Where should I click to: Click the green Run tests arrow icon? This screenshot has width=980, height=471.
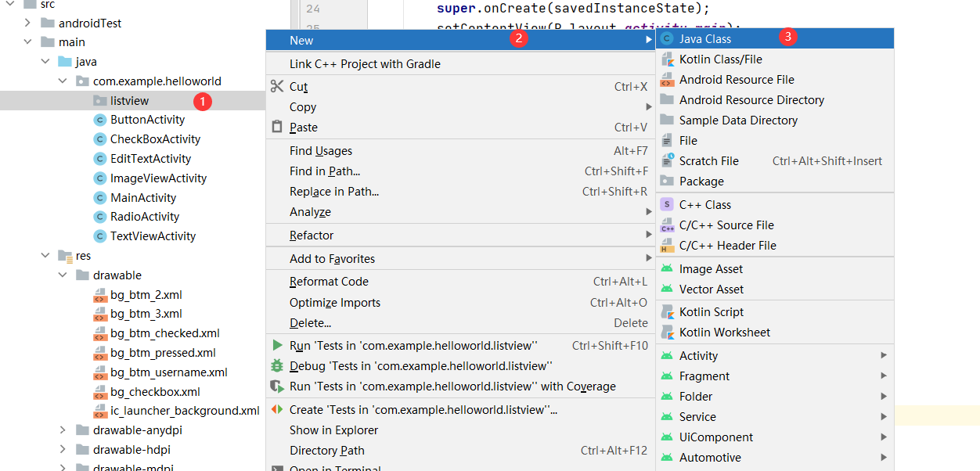tap(276, 345)
